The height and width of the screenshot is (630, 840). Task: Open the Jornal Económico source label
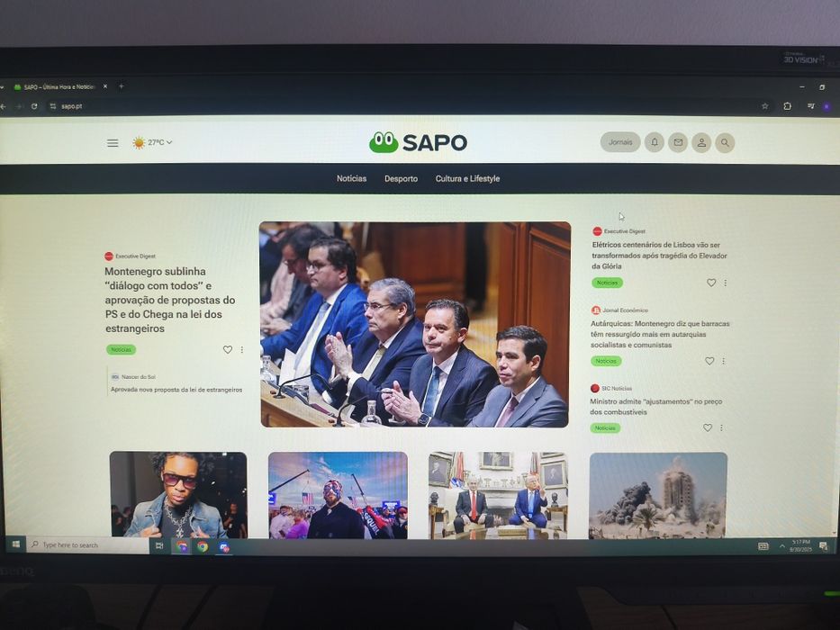[x=619, y=310]
